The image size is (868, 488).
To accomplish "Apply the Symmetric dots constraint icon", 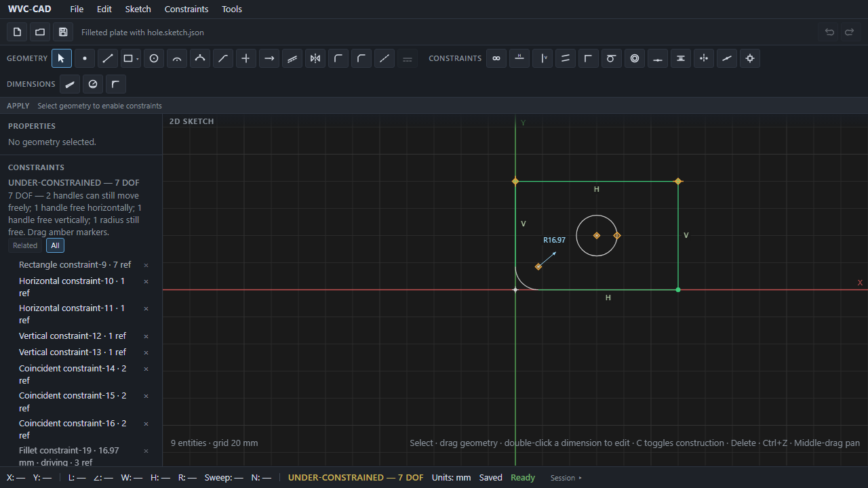I will click(704, 58).
